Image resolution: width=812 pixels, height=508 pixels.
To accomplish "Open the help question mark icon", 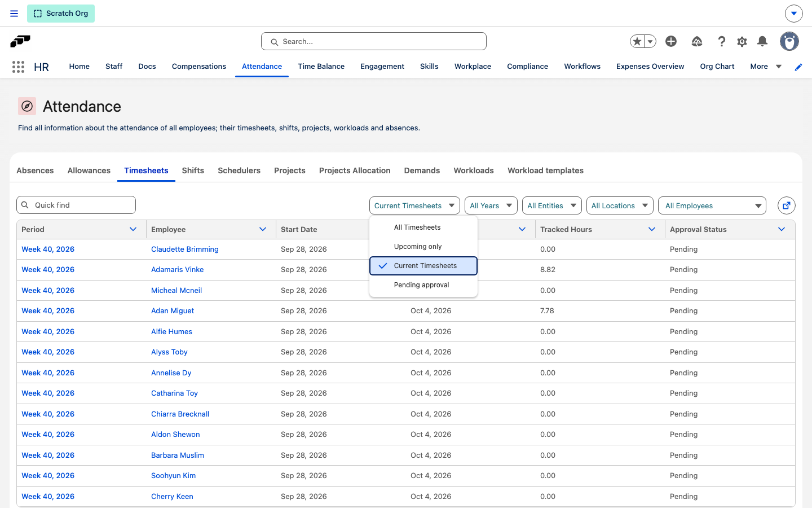I will 722,41.
